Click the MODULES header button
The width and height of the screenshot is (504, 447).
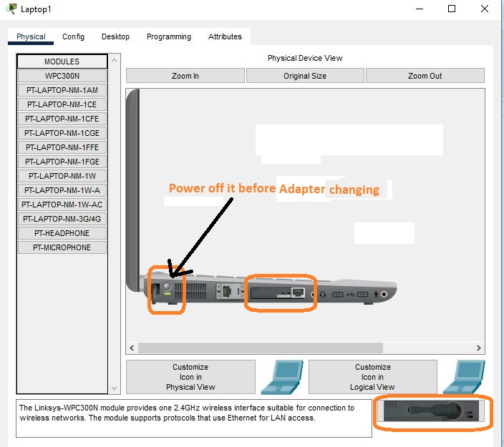[62, 62]
